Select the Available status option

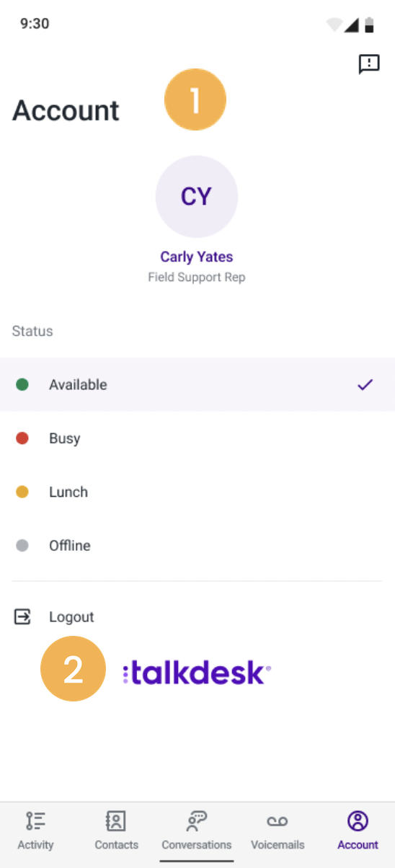197,384
